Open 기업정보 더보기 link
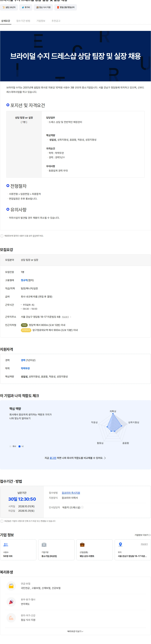This screenshot has height=644, width=151. click(143, 535)
